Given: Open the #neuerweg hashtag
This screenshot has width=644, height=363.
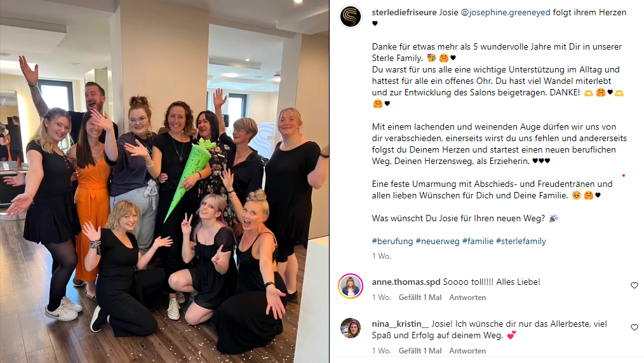Looking at the screenshot, I should (438, 242).
